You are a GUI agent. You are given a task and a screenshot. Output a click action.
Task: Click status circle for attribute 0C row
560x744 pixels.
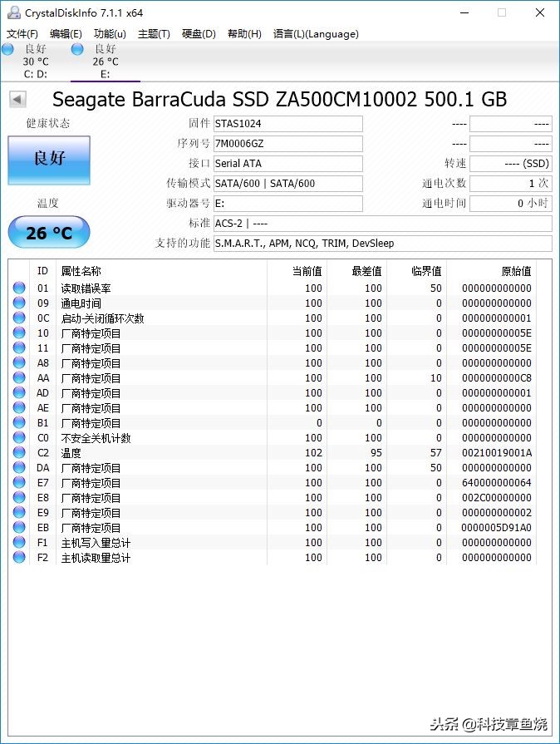(x=19, y=318)
